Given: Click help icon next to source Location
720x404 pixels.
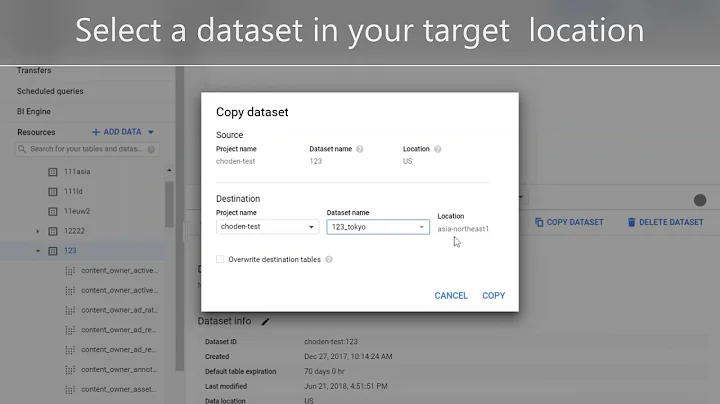Looking at the screenshot, I should click(438, 149).
